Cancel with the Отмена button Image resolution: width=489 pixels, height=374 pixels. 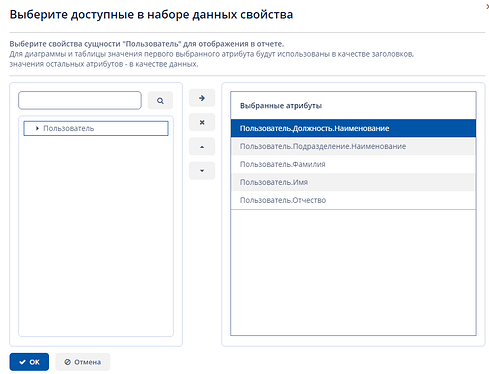[x=83, y=362]
